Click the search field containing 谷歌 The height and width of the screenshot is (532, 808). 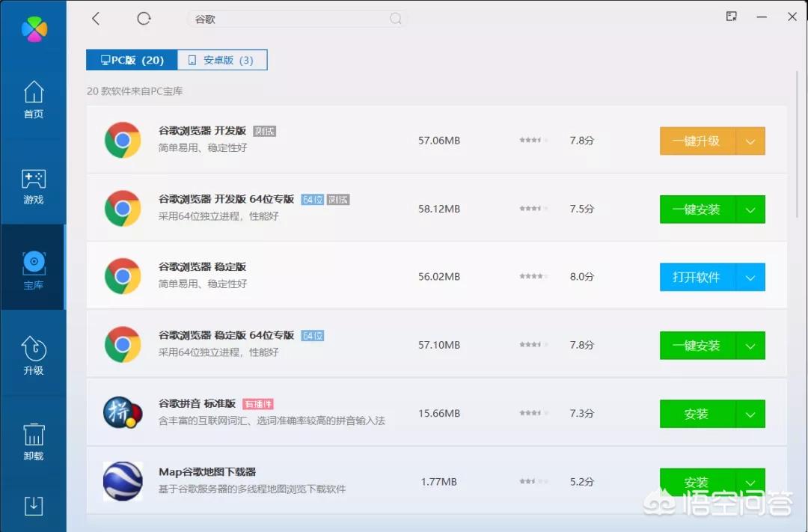292,19
